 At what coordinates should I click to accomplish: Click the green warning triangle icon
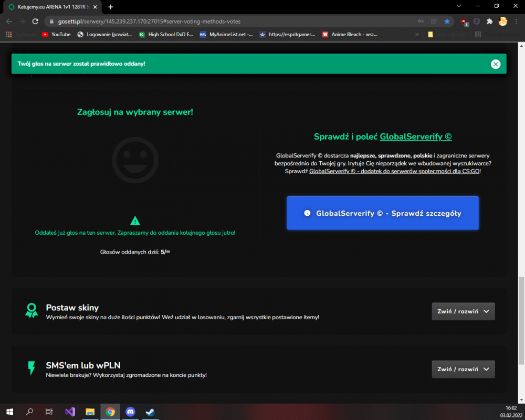[135, 220]
